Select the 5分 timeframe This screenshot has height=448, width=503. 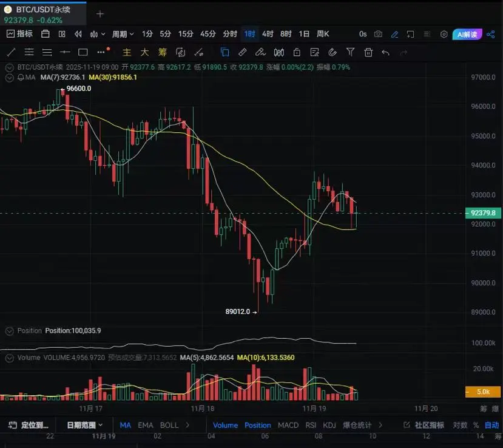(x=166, y=34)
